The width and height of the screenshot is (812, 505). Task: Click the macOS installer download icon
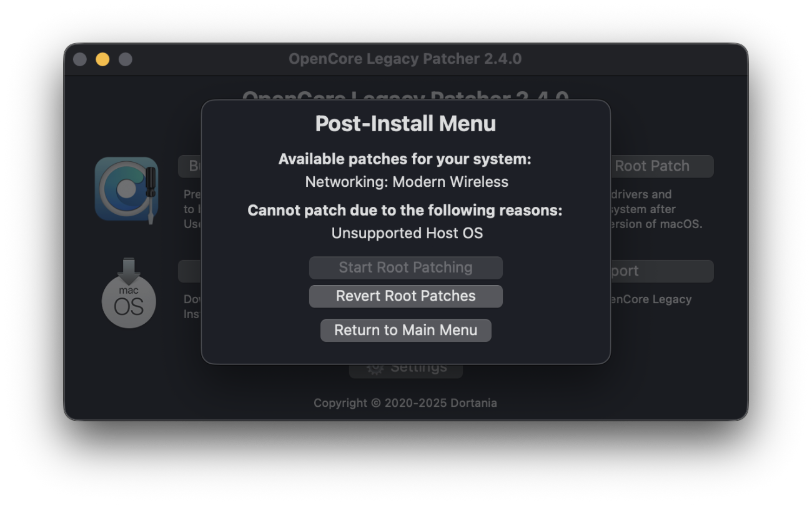(x=129, y=293)
